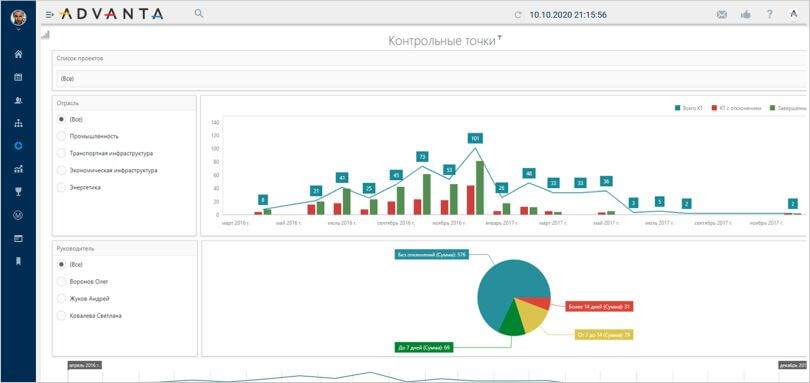Select Промышленность radio option

61,136
